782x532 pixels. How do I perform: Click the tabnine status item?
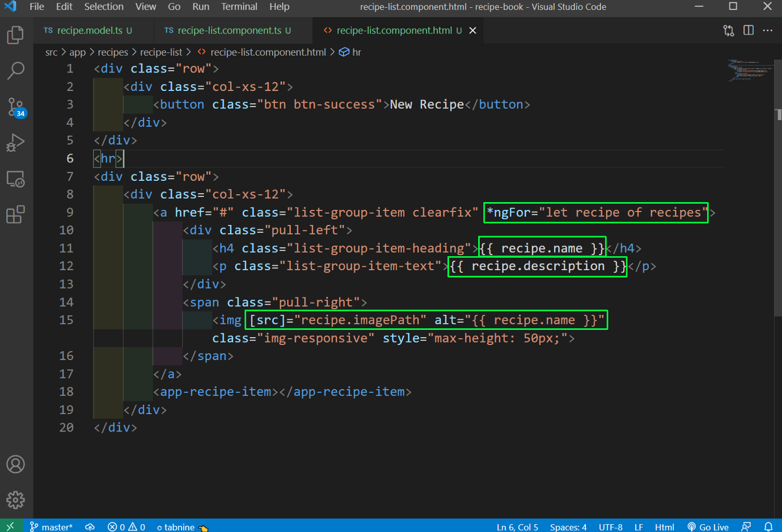coord(182,526)
